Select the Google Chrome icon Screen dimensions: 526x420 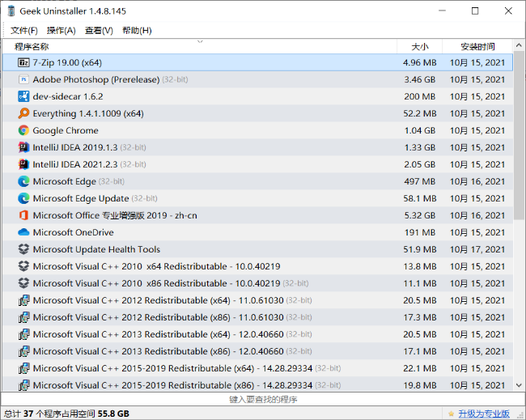(x=23, y=130)
